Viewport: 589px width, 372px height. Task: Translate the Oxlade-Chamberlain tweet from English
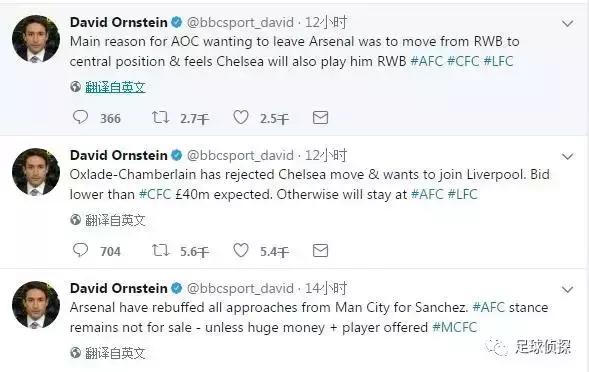(x=115, y=220)
